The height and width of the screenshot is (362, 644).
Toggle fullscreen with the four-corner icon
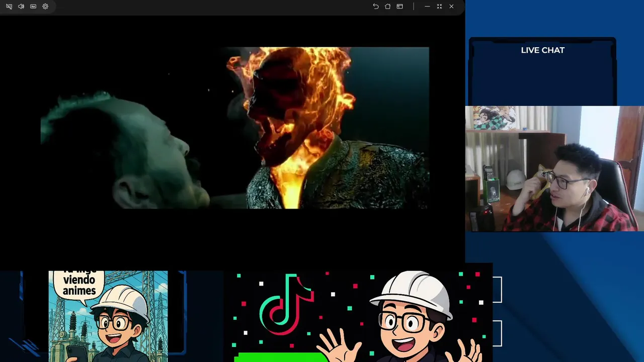coord(439,7)
